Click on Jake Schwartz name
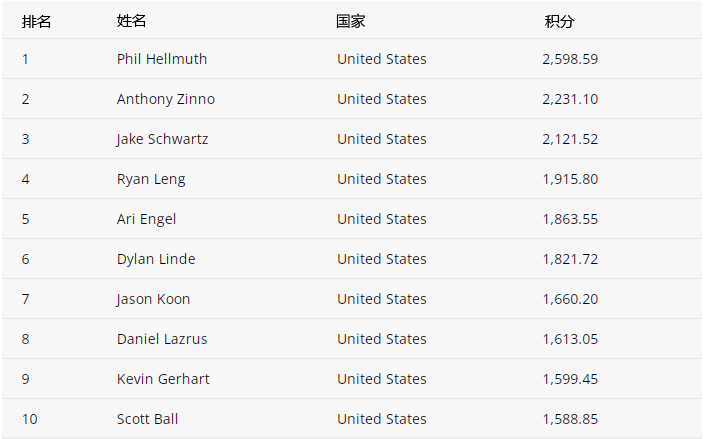 [x=162, y=139]
